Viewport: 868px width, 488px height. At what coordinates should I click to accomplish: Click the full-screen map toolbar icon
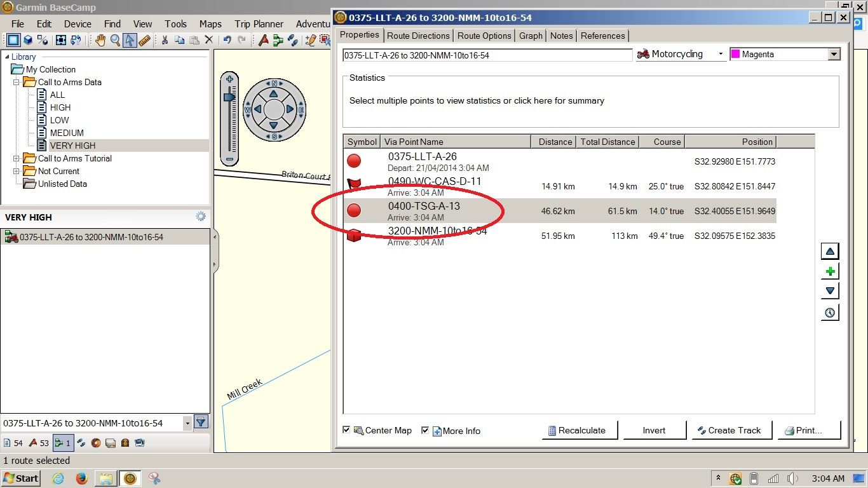pos(61,40)
